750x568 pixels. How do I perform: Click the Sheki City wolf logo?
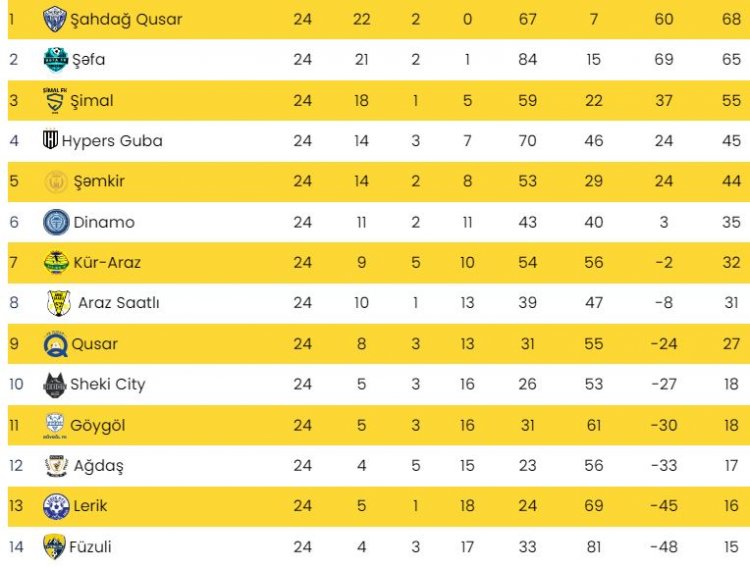(x=55, y=384)
